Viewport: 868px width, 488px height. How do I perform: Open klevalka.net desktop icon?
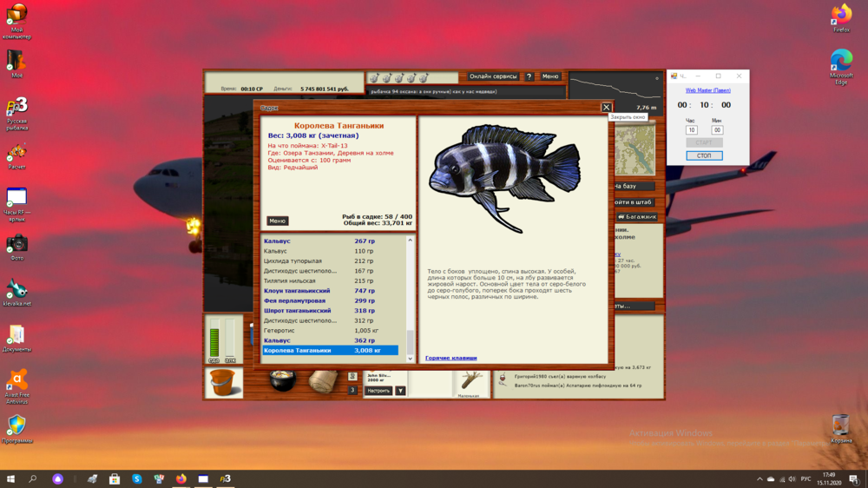click(x=16, y=293)
